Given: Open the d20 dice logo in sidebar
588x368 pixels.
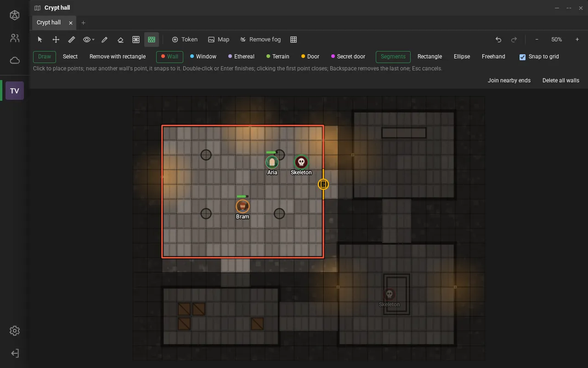Looking at the screenshot, I should [x=15, y=15].
